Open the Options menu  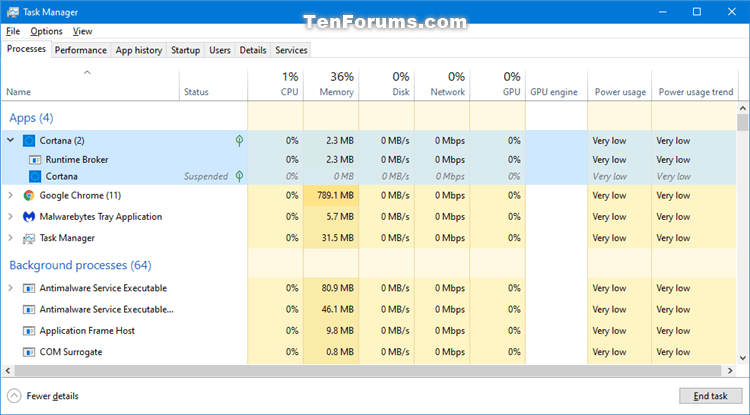46,31
